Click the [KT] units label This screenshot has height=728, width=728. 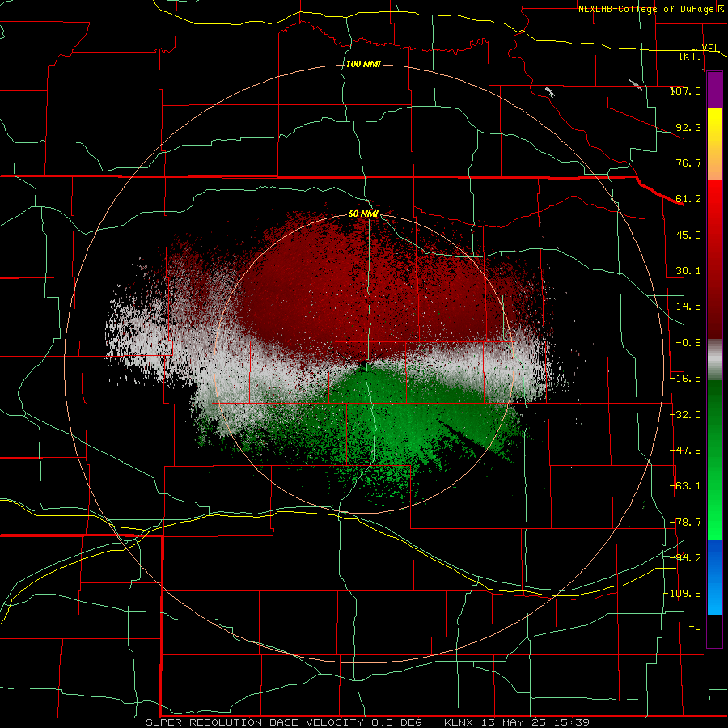tap(691, 56)
